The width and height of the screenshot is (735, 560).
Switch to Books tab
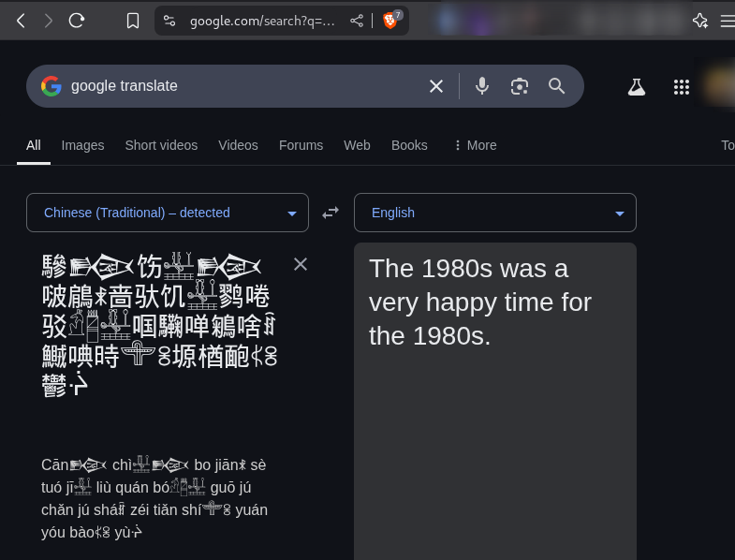[409, 145]
